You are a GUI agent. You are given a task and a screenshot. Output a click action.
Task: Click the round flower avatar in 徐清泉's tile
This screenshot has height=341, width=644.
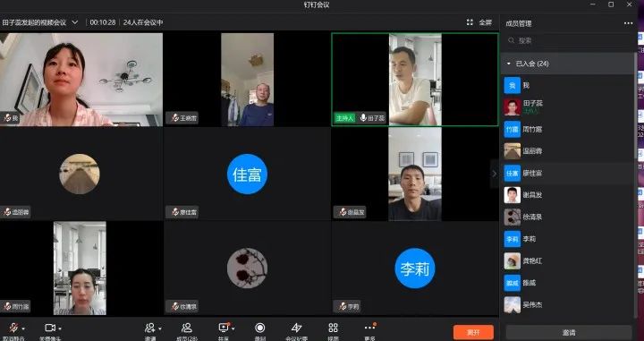247,269
